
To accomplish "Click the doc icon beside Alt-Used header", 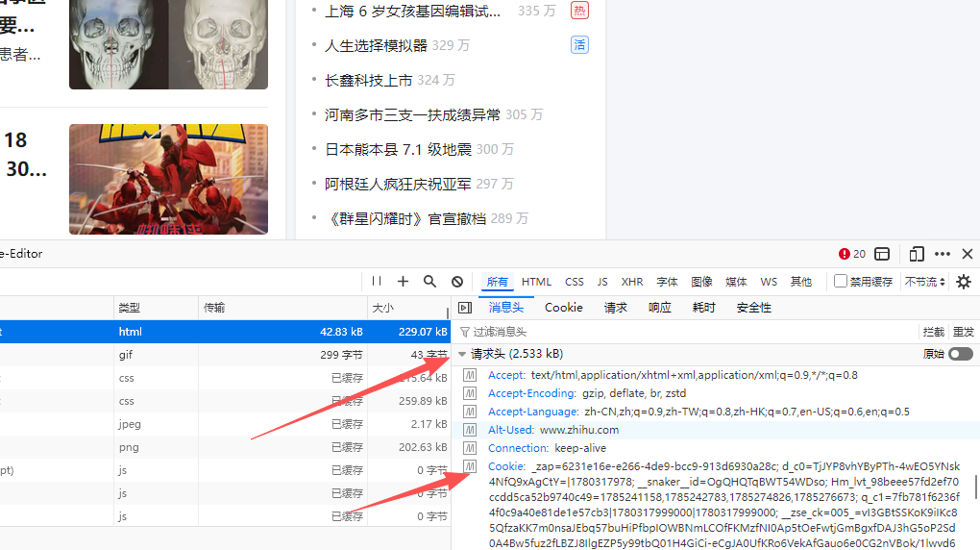I will click(x=470, y=430).
